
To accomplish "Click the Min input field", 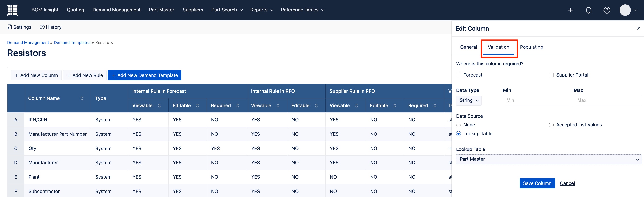I will point(537,100).
